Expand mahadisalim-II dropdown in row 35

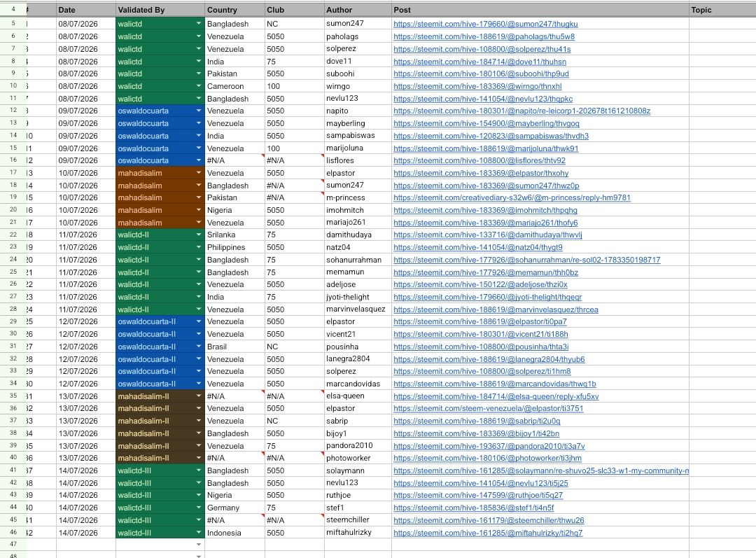(199, 396)
